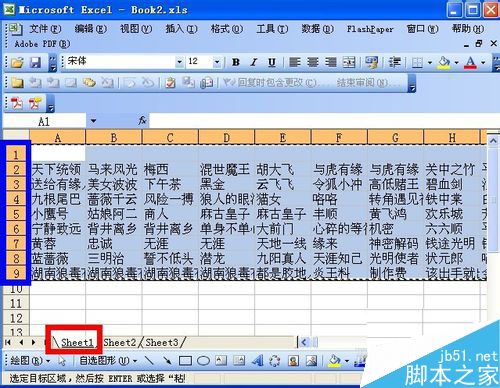Center align text

tap(312, 62)
